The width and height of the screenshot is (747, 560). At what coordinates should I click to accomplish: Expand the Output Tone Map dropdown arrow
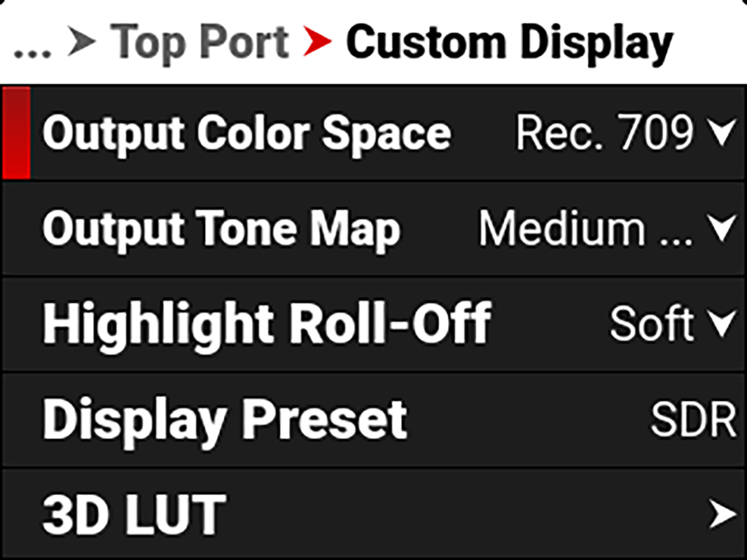[722, 229]
